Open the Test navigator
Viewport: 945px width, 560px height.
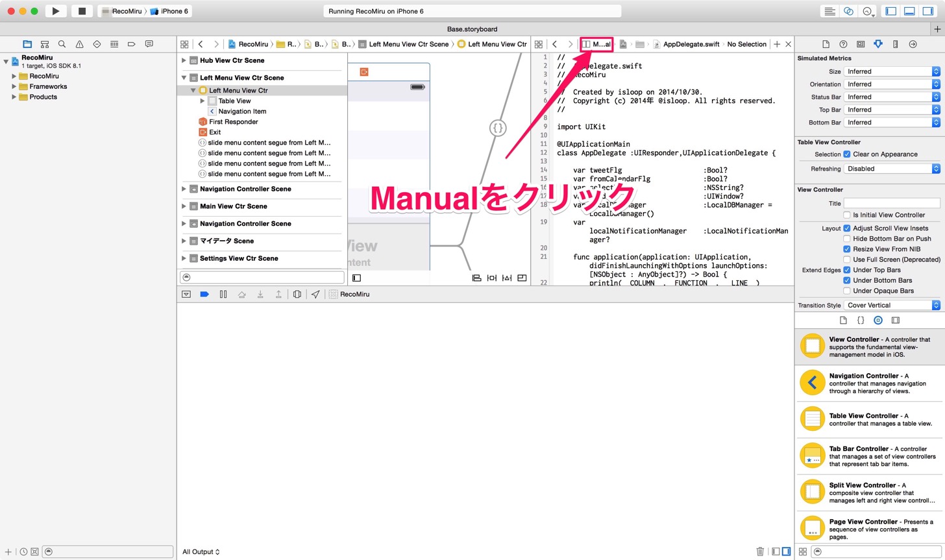click(97, 44)
